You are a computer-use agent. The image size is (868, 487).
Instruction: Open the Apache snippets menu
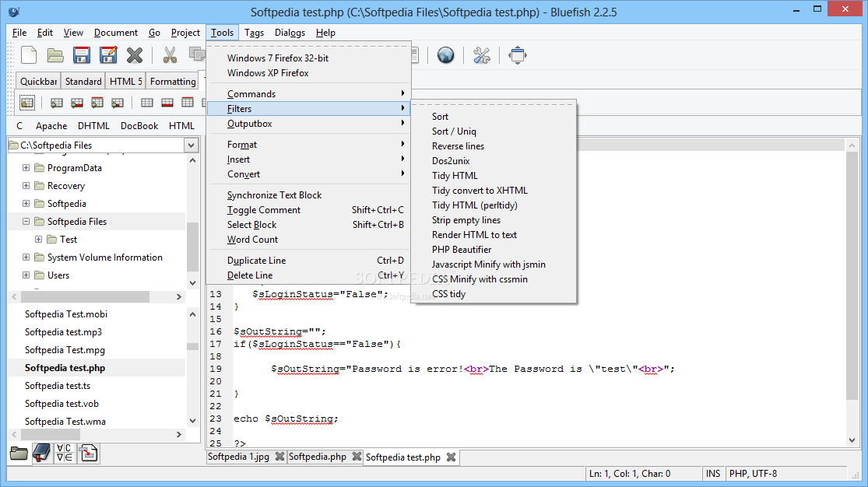51,125
